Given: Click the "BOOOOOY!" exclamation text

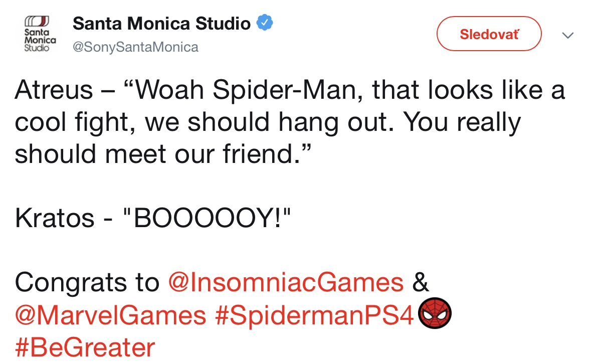Looking at the screenshot, I should [x=212, y=218].
